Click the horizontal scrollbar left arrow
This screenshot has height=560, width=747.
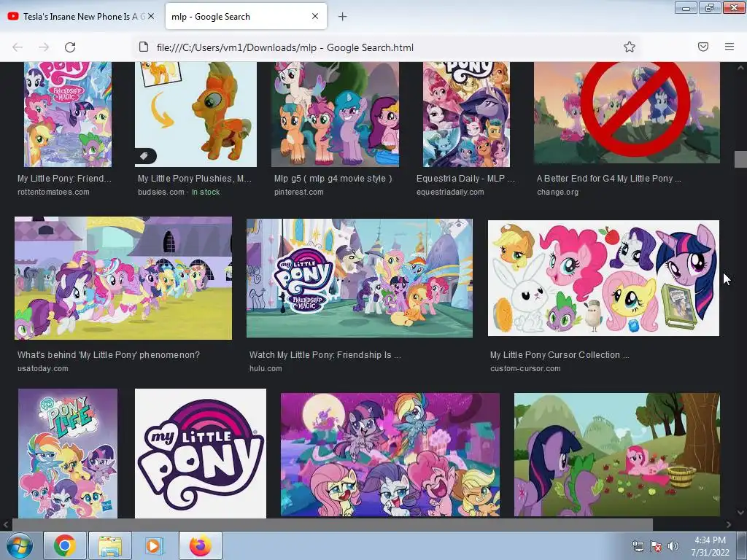(x=6, y=524)
